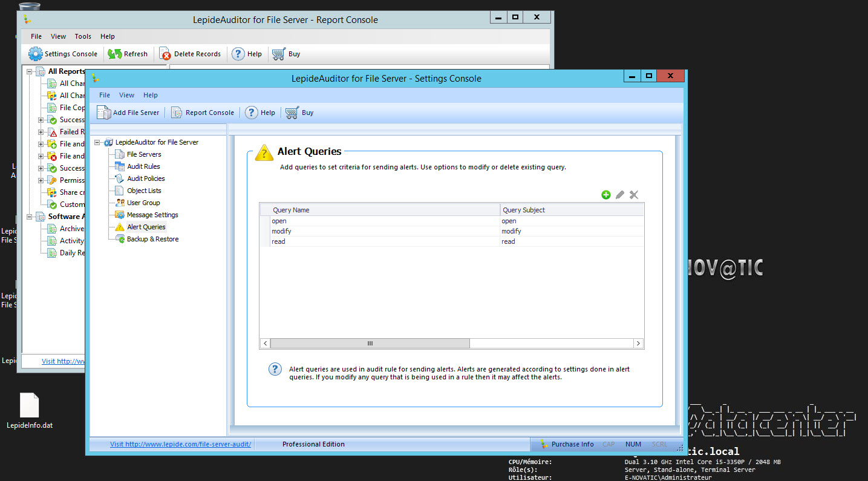Image resolution: width=868 pixels, height=481 pixels.
Task: Click the pencil edit query icon
Action: [620, 195]
